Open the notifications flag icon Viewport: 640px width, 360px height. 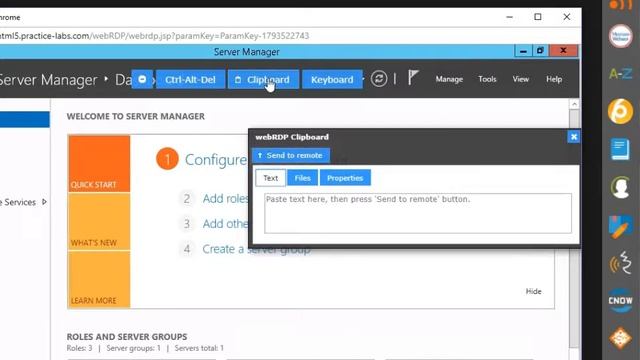click(x=413, y=78)
